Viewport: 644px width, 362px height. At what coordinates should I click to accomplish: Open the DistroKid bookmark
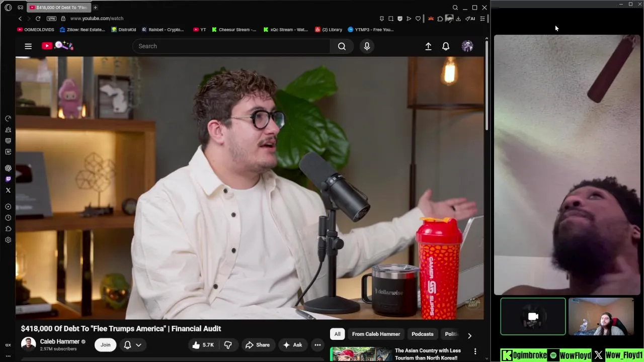(124, 30)
